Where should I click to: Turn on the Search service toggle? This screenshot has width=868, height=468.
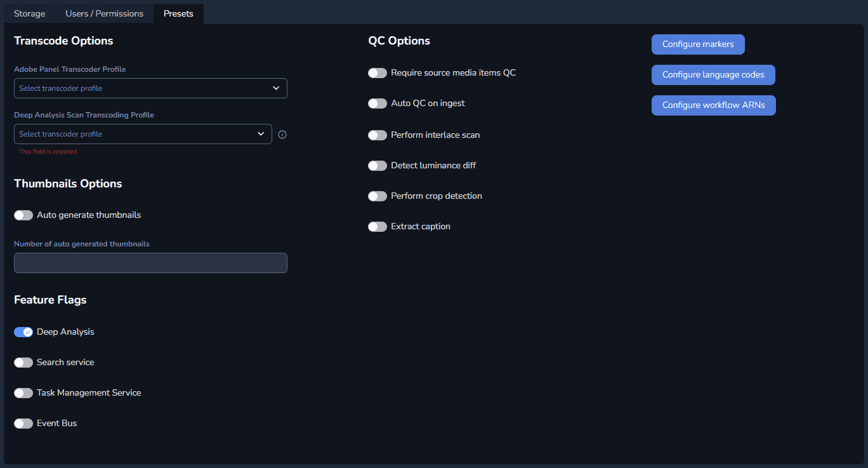coord(23,363)
